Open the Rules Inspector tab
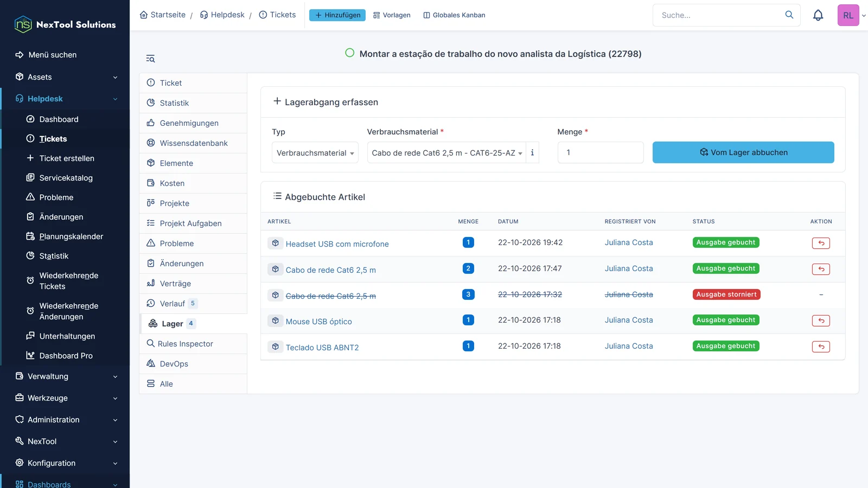868x488 pixels. click(193, 344)
